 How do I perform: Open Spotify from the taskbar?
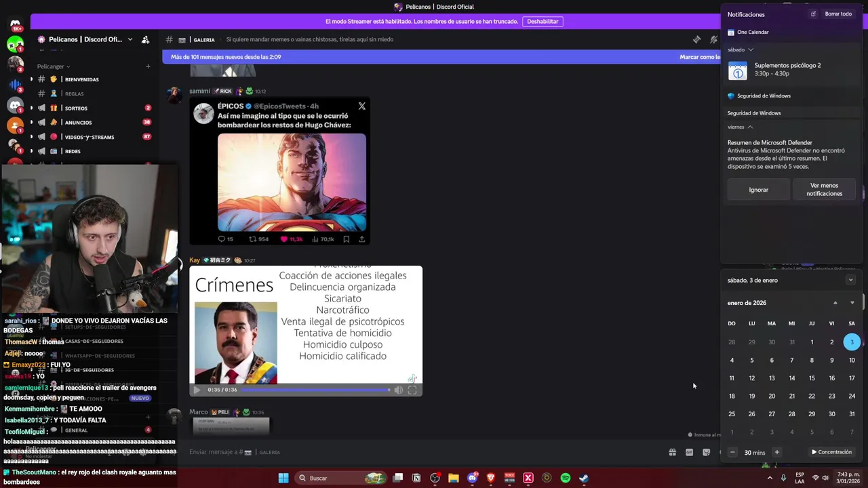[565, 478]
